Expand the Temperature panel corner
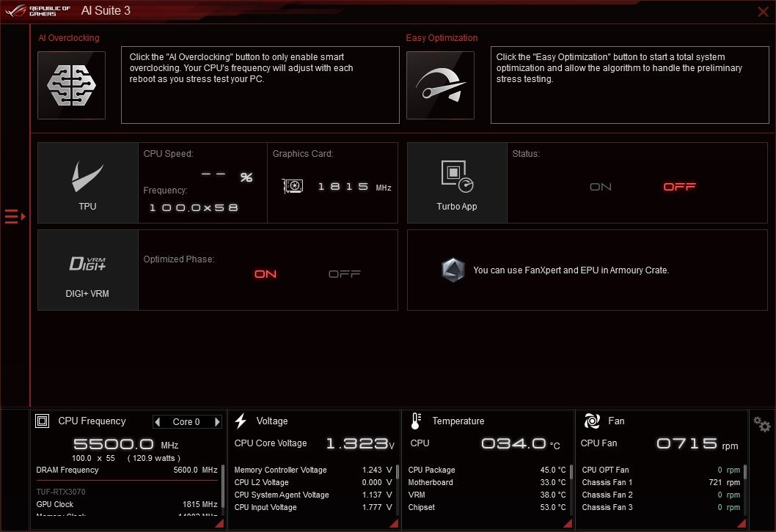 click(x=568, y=523)
